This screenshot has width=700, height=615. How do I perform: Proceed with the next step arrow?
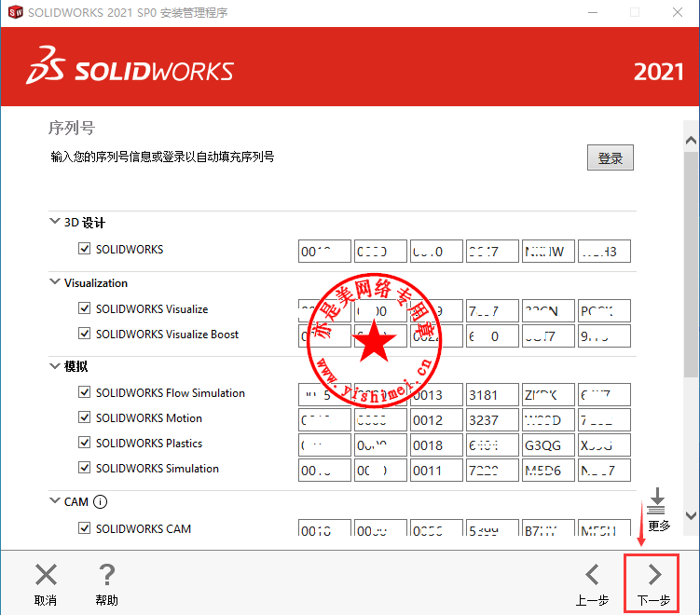[x=654, y=574]
